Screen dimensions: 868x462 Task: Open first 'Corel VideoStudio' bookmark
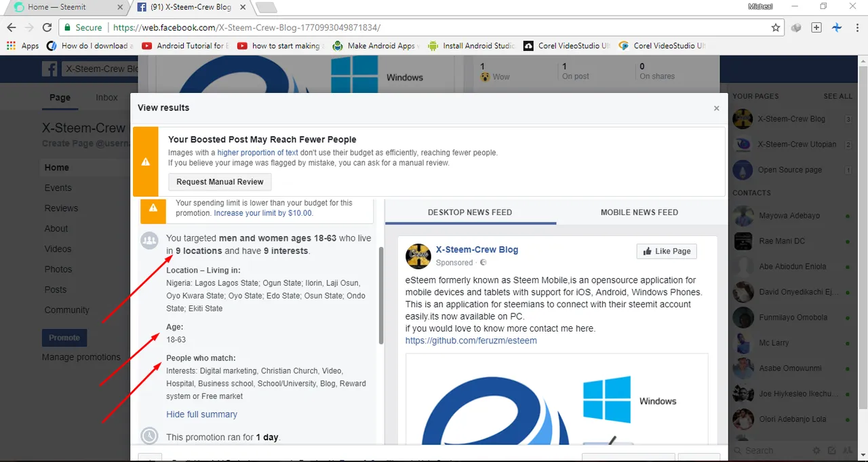tap(567, 46)
